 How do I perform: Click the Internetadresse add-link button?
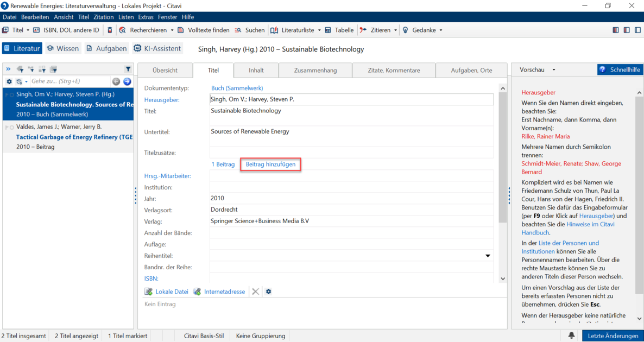(219, 292)
